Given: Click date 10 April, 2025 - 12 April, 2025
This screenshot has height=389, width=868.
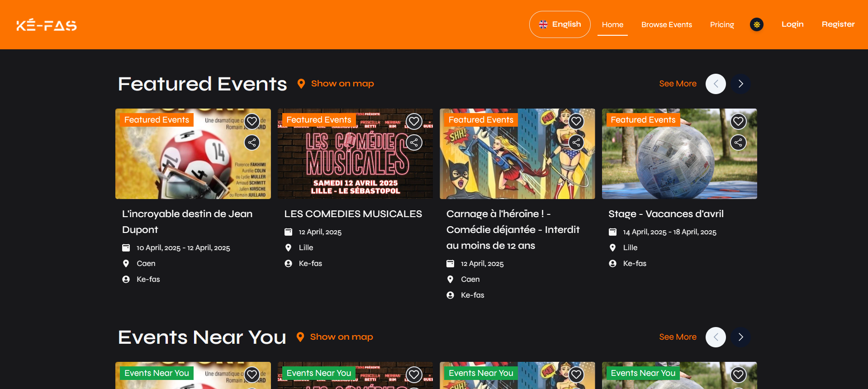Looking at the screenshot, I should [x=183, y=248].
